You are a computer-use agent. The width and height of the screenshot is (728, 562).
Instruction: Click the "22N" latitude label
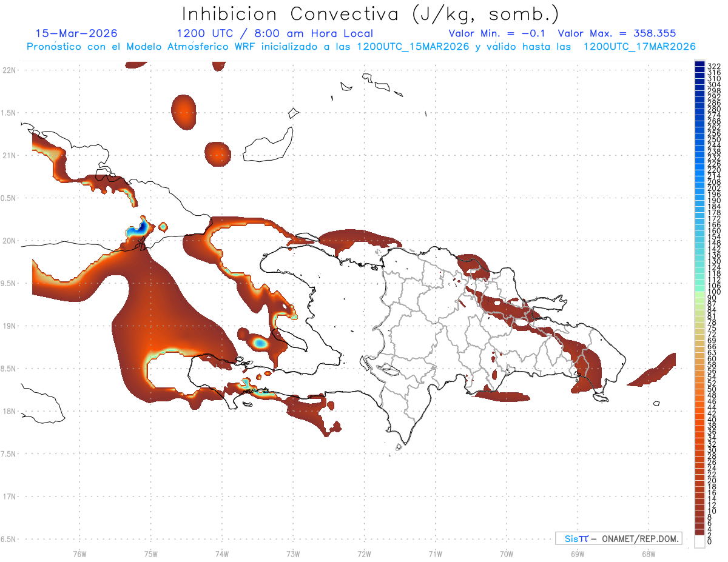click(x=8, y=70)
